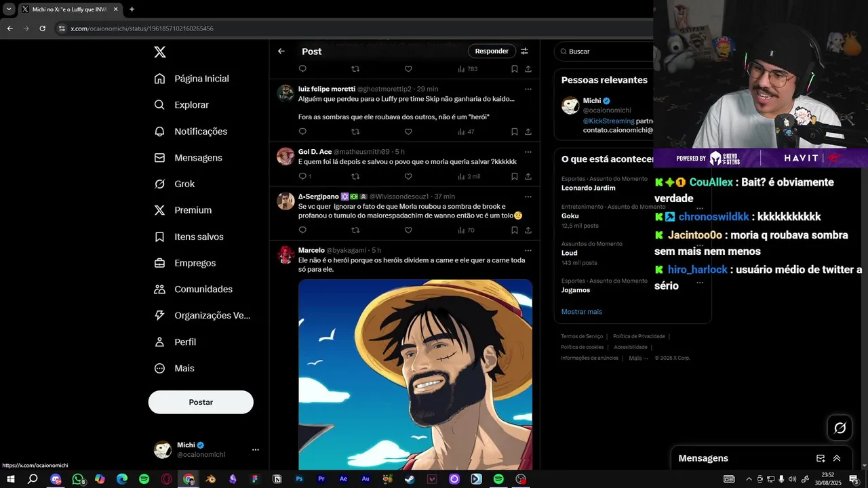Open more options on Sergipano's comment

(x=528, y=197)
